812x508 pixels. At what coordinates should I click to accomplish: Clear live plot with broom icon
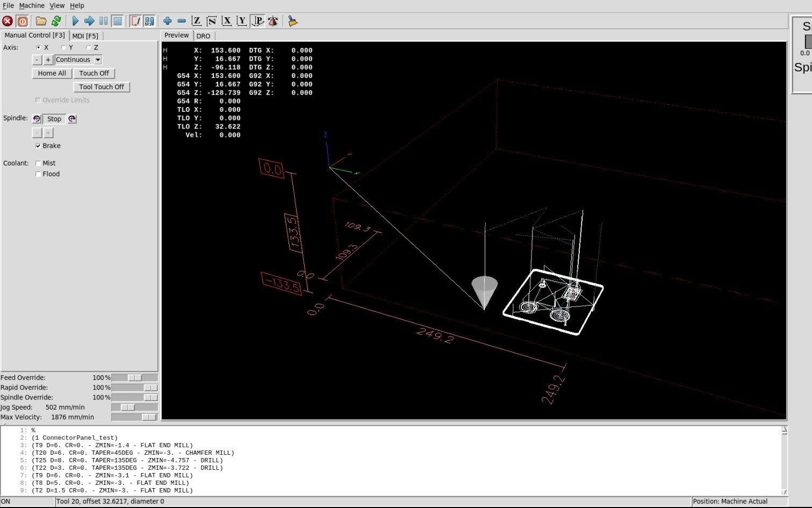292,21
